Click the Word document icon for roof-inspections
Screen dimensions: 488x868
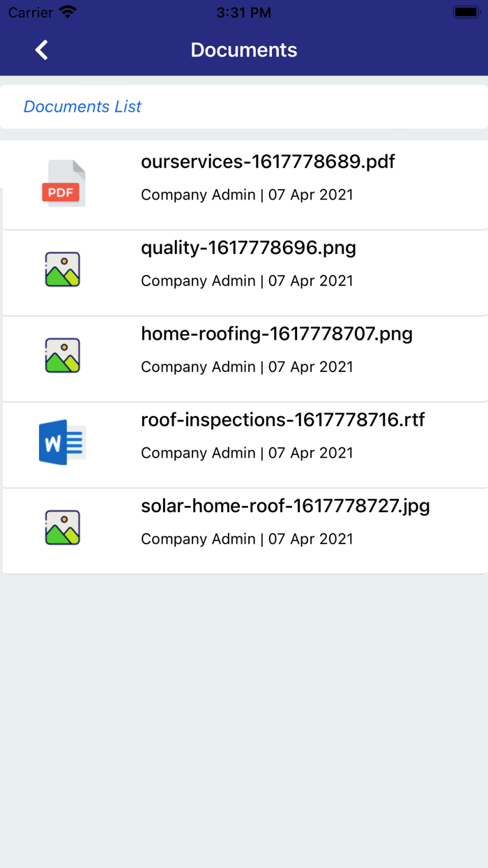[62, 441]
